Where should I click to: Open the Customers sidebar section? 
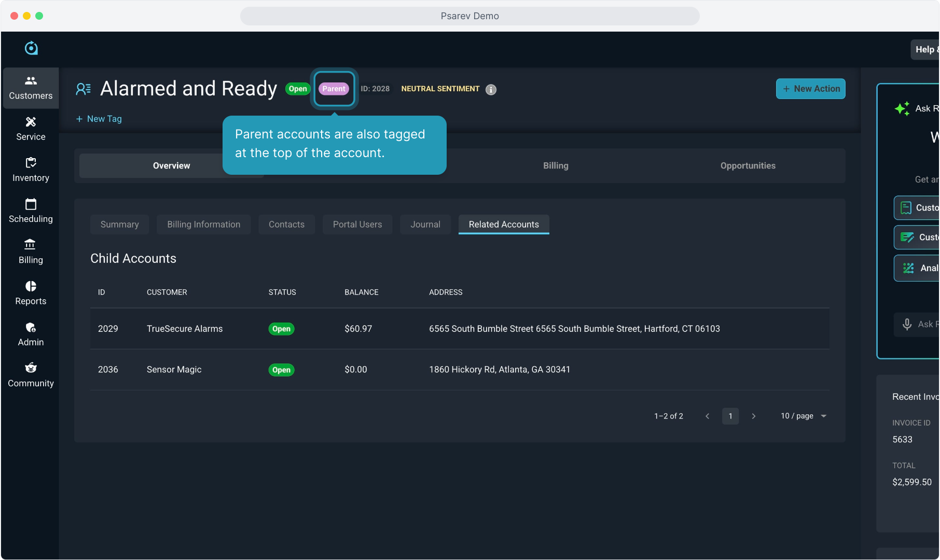point(31,88)
